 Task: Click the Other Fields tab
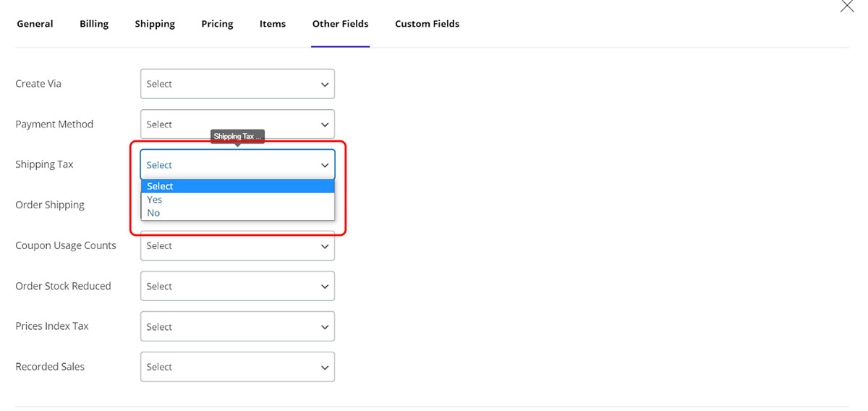click(x=340, y=24)
